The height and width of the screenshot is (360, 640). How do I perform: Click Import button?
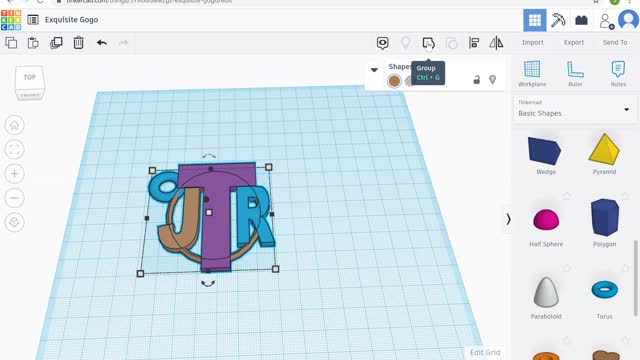point(533,42)
